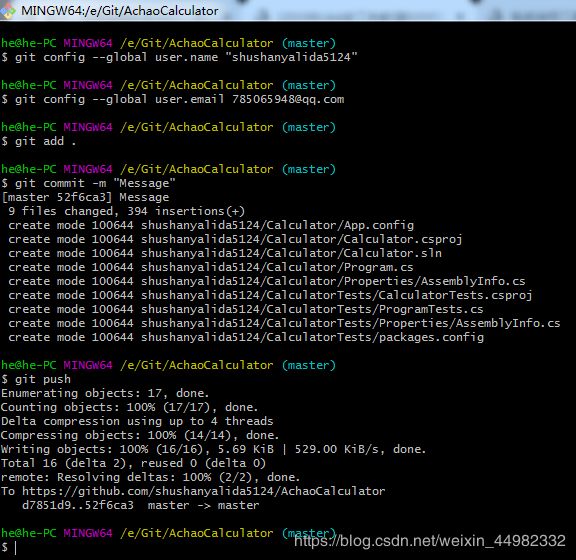Select the Calculator/App.config create mode line

pyautogui.click(x=211, y=225)
